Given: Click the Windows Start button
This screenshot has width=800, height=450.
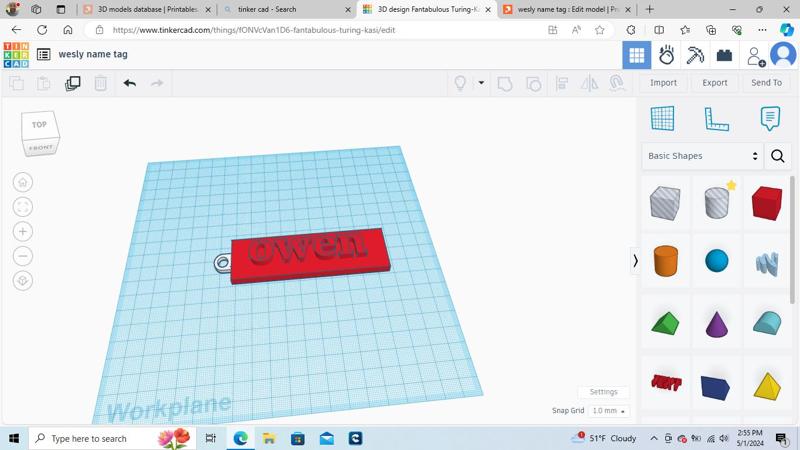Looking at the screenshot, I should (x=14, y=438).
